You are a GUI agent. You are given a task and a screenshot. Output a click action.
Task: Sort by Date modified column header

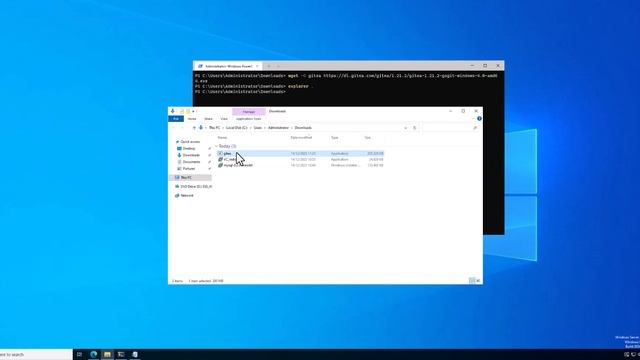tap(301, 138)
